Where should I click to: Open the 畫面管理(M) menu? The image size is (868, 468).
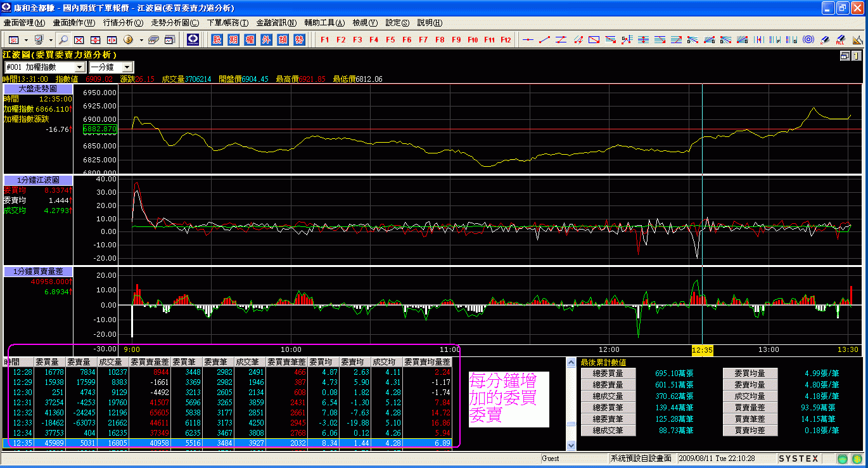pos(24,23)
